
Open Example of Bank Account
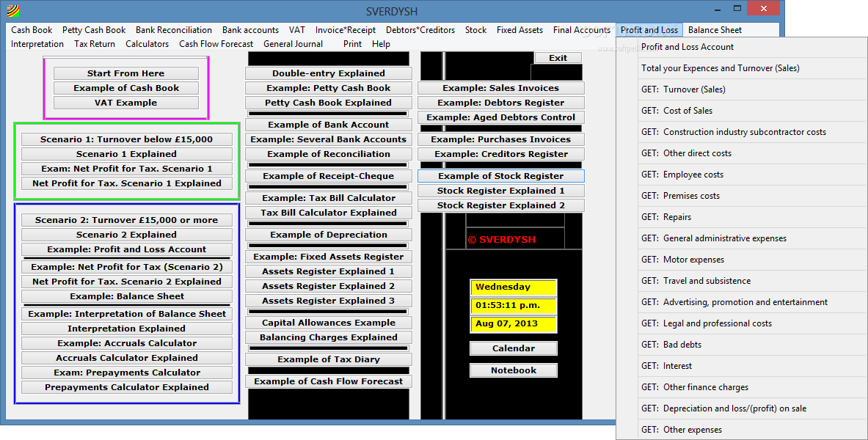(x=329, y=125)
